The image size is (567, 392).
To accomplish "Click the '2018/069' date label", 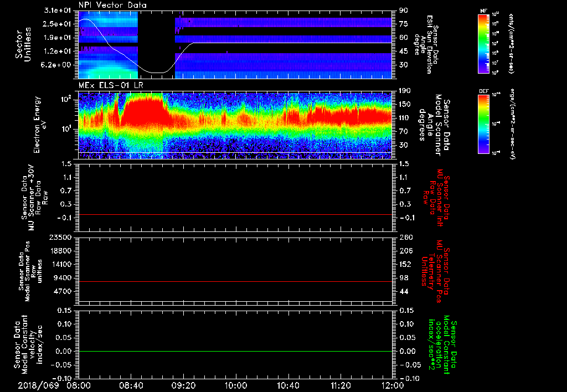I will click(38, 385).
